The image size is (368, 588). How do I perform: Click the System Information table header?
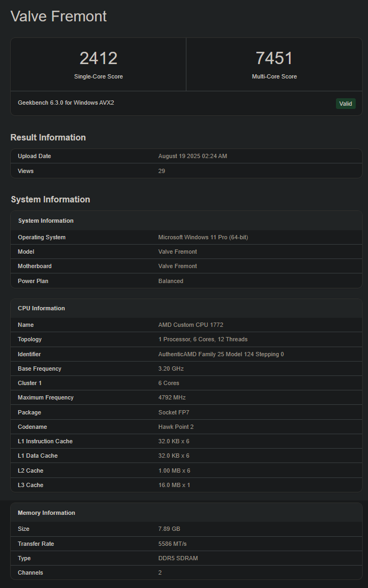(46, 221)
